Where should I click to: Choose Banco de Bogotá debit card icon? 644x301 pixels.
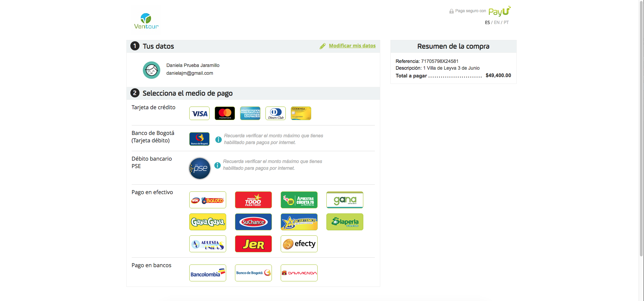point(199,139)
